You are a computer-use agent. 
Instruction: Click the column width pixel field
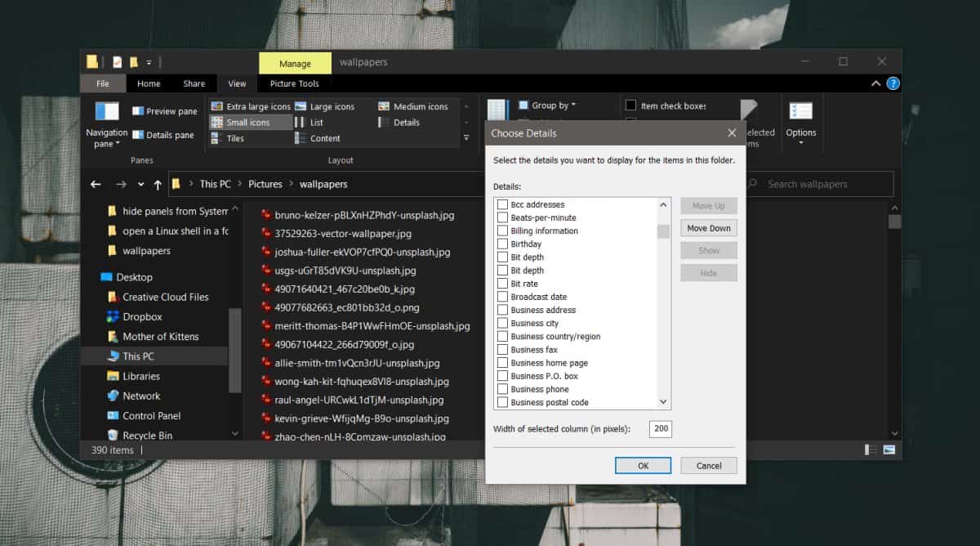[x=660, y=429]
